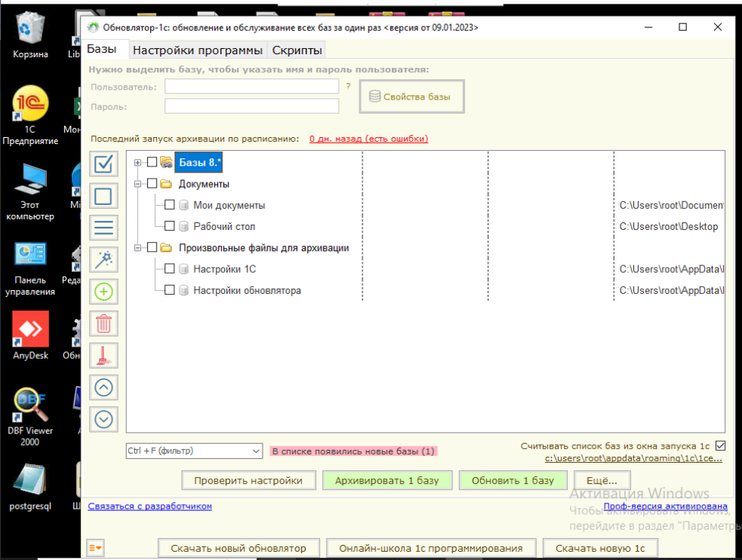Click the Обновлятор app icon in title bar
This screenshot has height=560, width=742.
tap(94, 27)
